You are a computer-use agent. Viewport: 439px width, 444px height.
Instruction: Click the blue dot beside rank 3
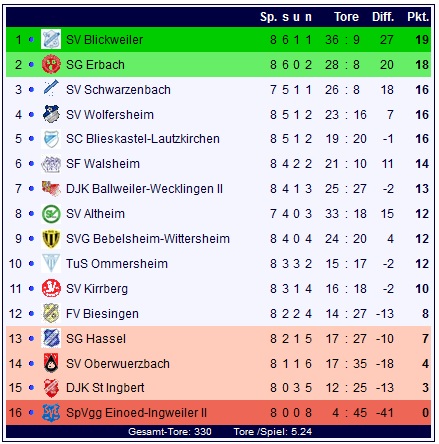(x=31, y=89)
